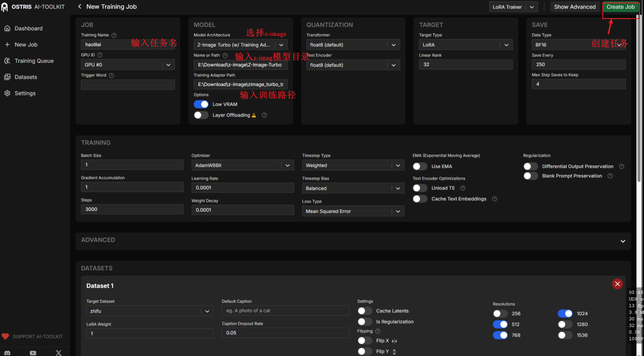Screen dimensions: 644x356
Task: Click the Create Job button
Action: coord(620,7)
